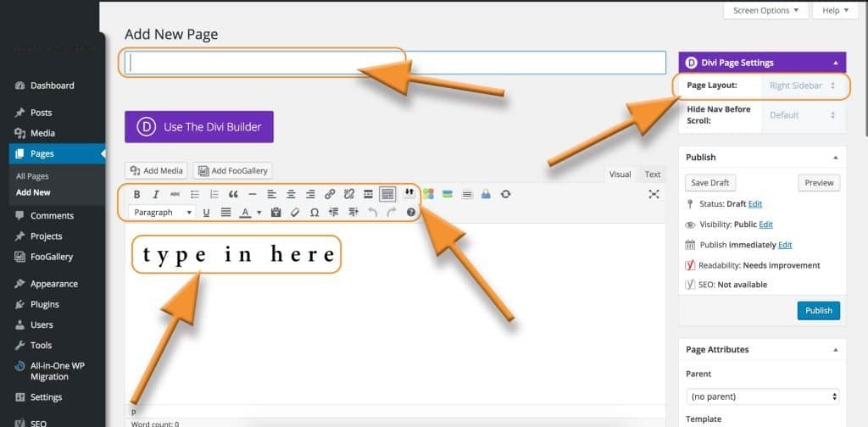868x427 pixels.
Task: Click Use The Divi Builder button
Action: tap(198, 127)
